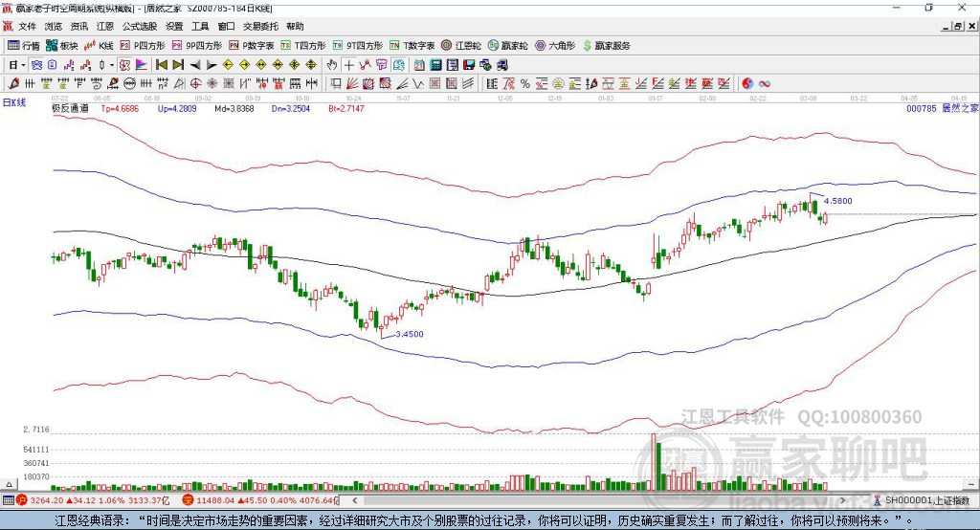Select the percent line tool

[525, 84]
